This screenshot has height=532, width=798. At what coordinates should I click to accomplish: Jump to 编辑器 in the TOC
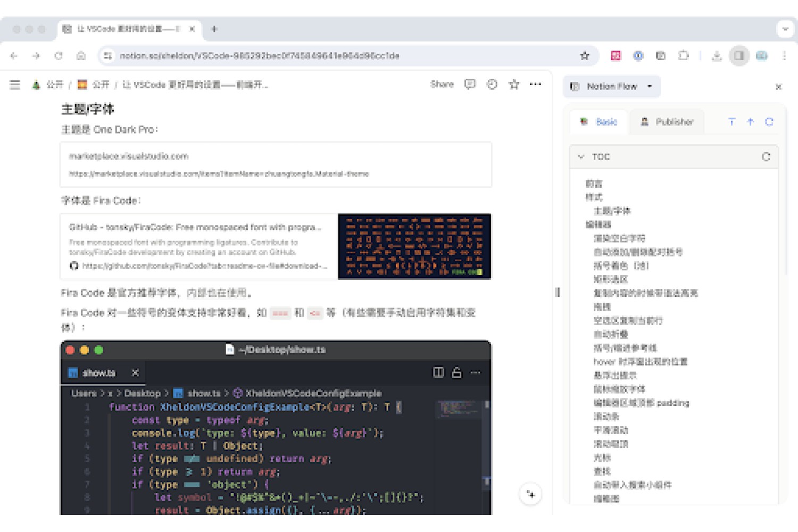598,225
